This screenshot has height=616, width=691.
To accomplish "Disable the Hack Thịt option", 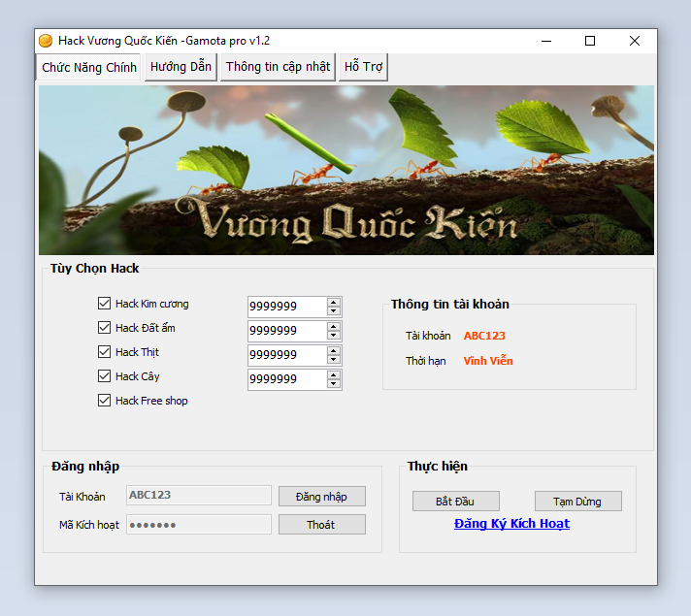I will (x=105, y=352).
